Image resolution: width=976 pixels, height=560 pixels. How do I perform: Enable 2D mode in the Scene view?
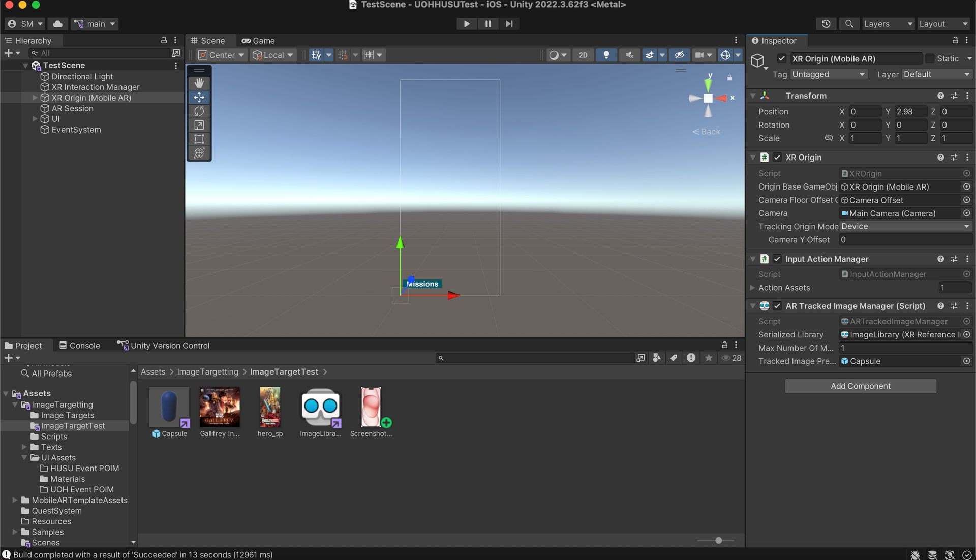point(583,55)
